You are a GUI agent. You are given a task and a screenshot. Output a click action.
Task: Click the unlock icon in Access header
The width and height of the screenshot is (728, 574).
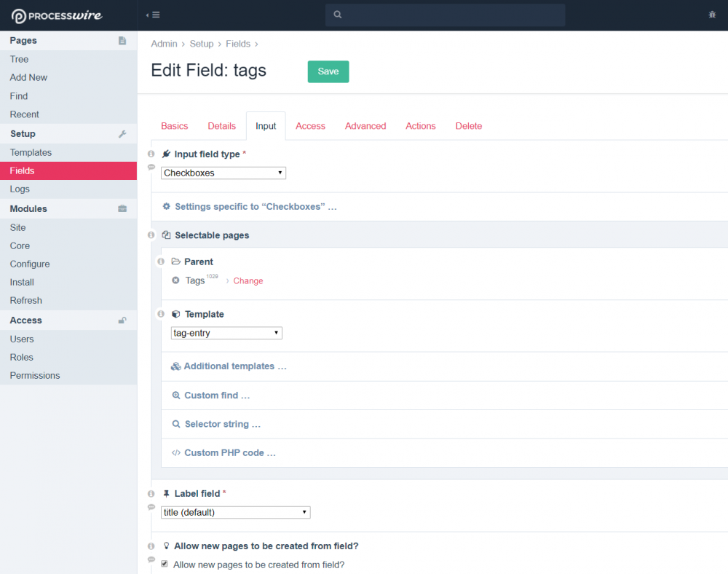point(122,321)
